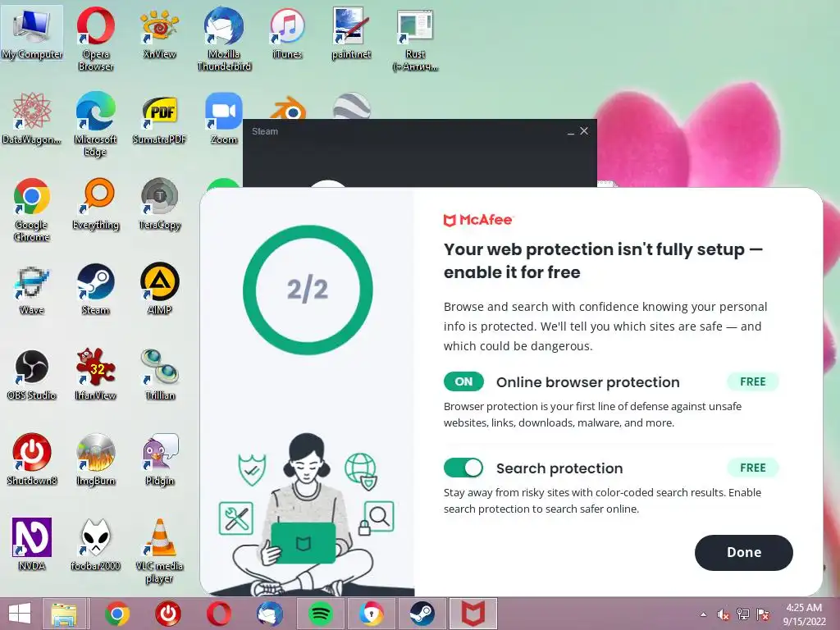Click the Steam window title text
The image size is (840, 630).
265,131
